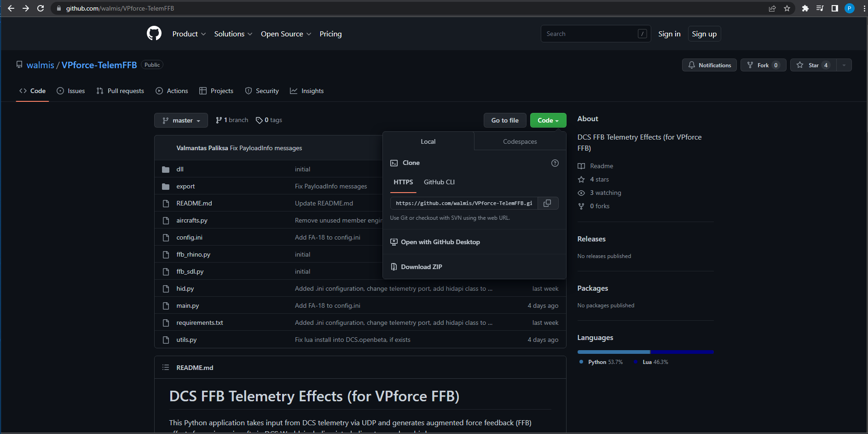Select the Local tab in clone popup
This screenshot has width=868, height=434.
click(x=428, y=141)
